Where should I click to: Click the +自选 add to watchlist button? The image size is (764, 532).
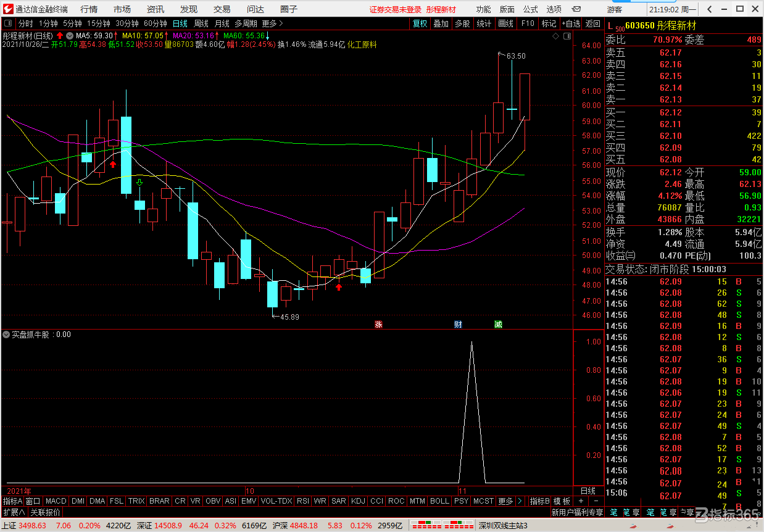(571, 23)
